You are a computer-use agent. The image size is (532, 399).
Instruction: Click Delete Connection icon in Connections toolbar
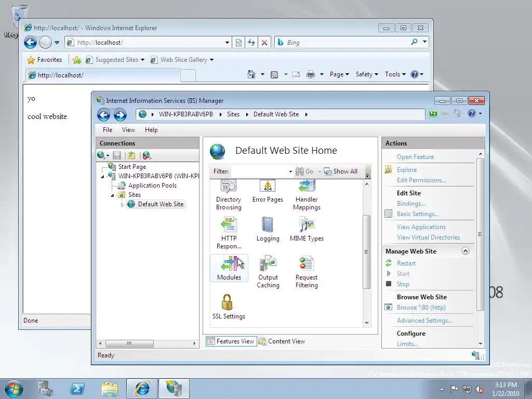click(147, 155)
